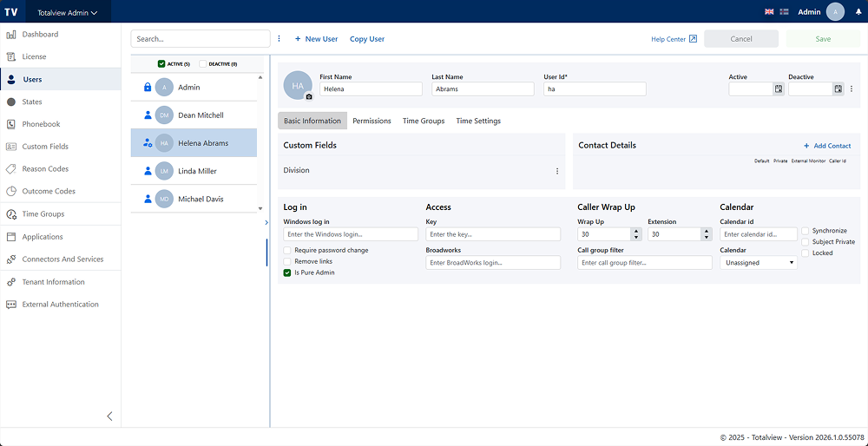Select Michael Davis in the user list

(x=194, y=199)
